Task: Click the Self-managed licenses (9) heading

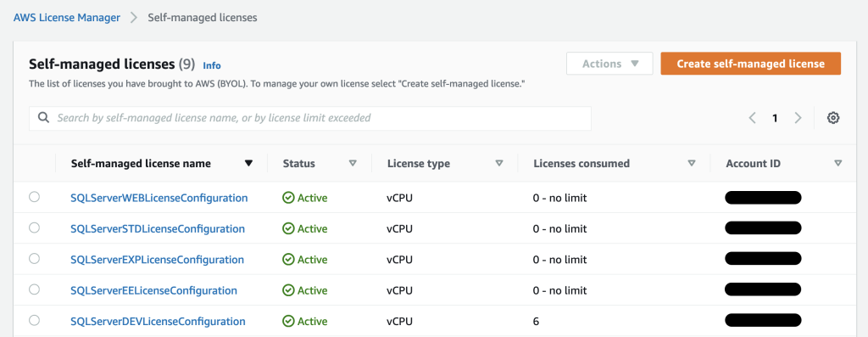Action: tap(112, 65)
